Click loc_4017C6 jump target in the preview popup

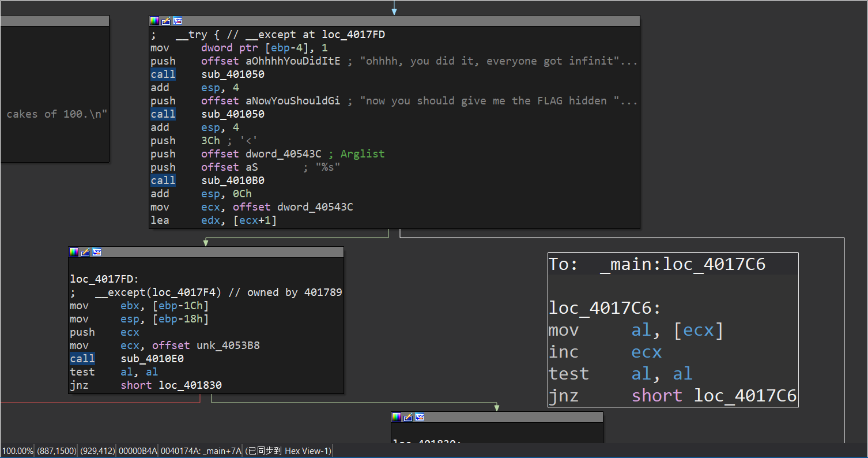(745, 396)
